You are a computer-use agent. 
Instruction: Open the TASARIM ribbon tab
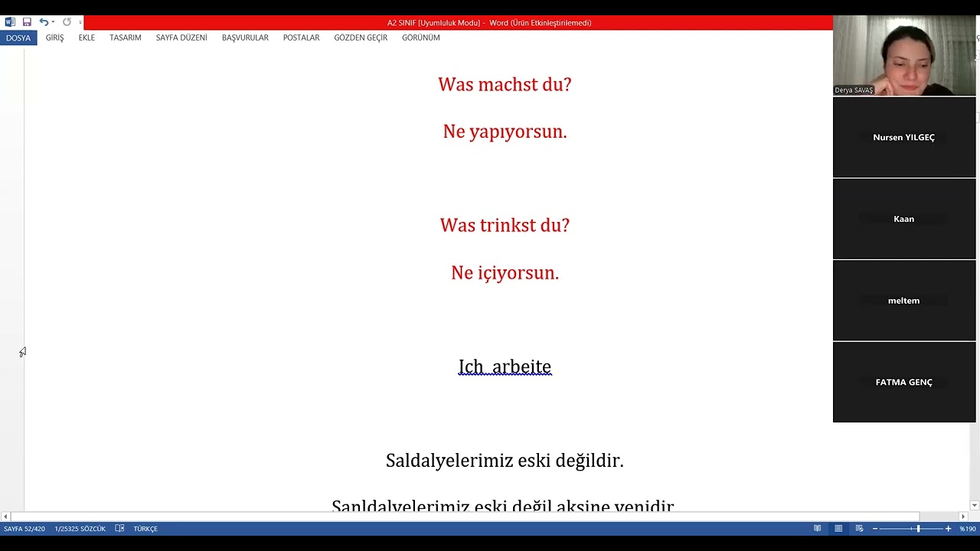click(126, 37)
